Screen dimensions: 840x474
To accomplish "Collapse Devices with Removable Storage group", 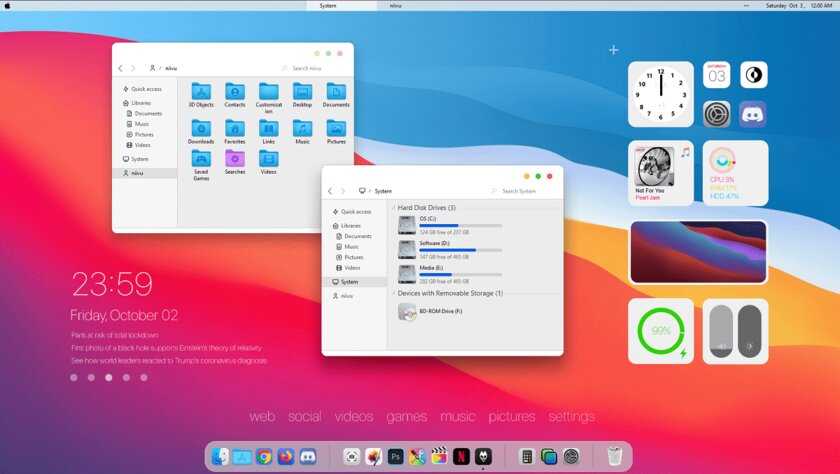I will pyautogui.click(x=394, y=293).
